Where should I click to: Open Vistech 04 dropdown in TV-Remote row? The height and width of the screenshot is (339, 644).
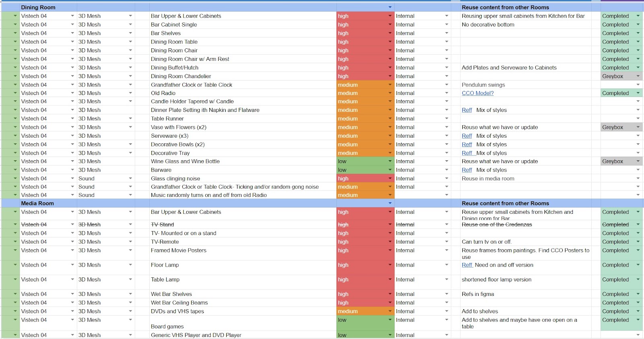[72, 242]
